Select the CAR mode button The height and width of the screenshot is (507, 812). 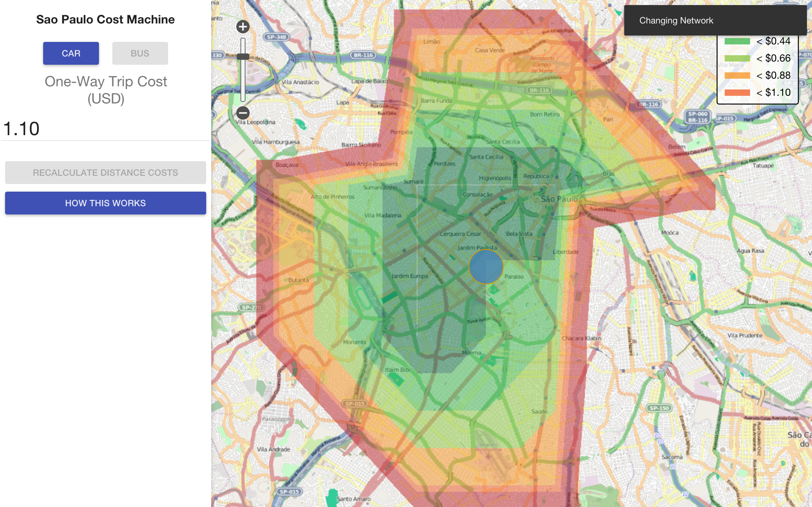(x=71, y=53)
